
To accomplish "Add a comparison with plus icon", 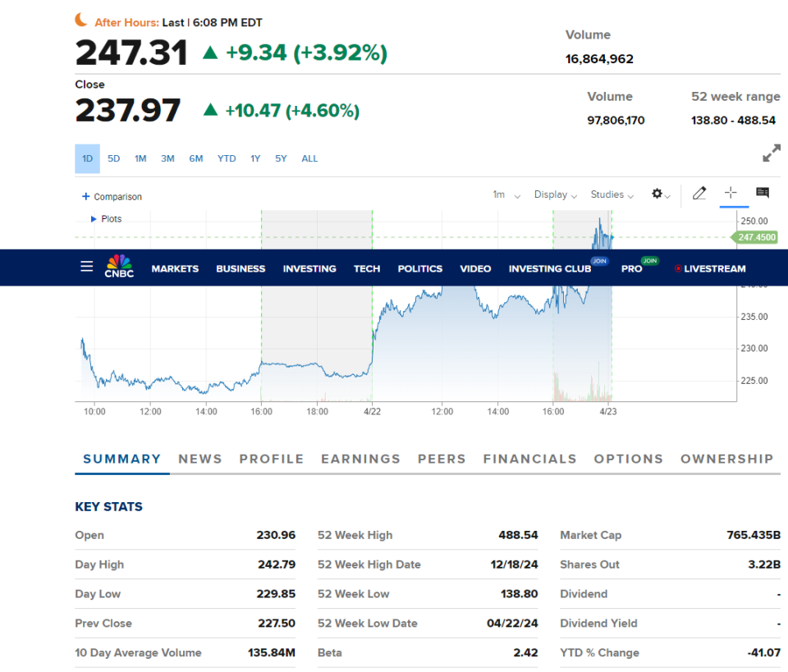I will (x=86, y=197).
